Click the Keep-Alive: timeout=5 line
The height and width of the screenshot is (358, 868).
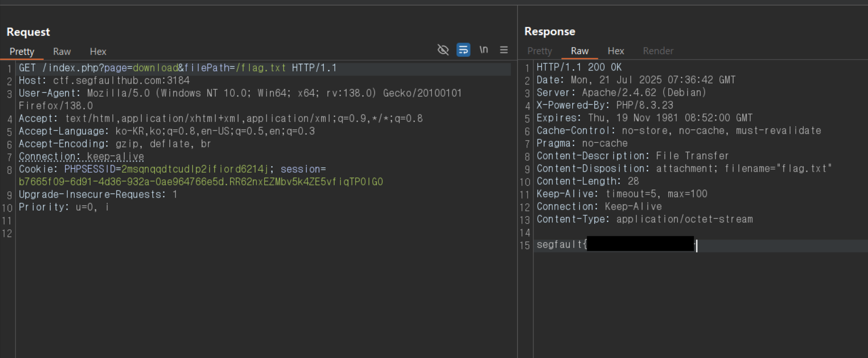pos(622,194)
